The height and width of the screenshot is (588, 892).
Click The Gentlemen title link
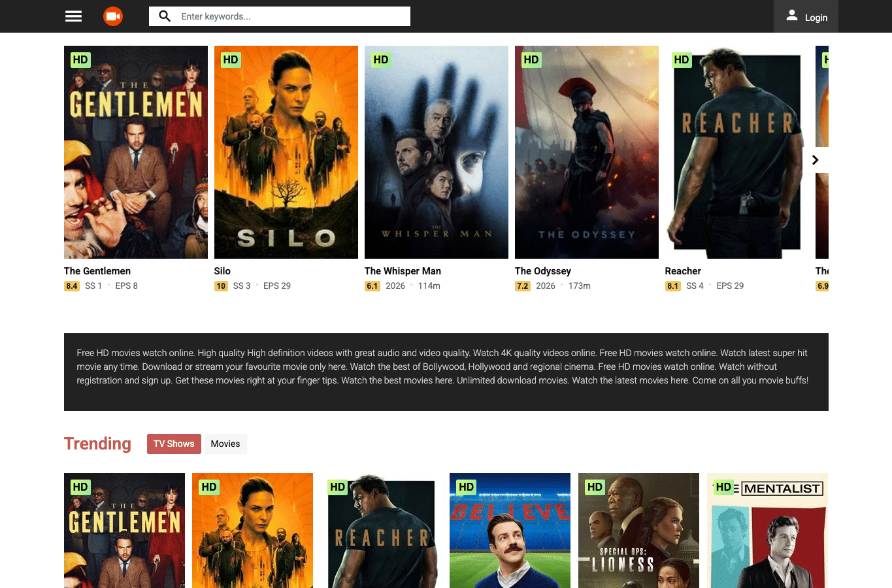click(x=97, y=271)
